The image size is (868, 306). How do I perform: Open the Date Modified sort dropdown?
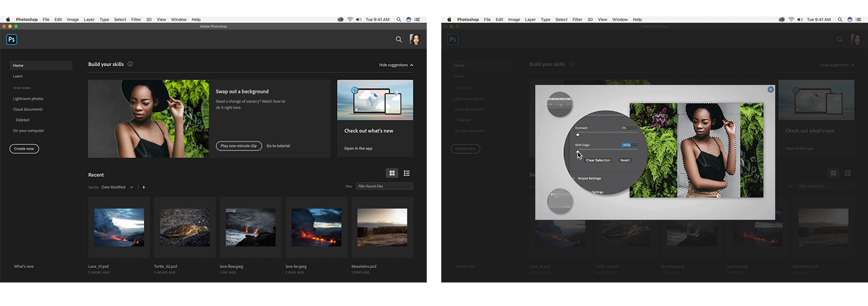point(118,187)
